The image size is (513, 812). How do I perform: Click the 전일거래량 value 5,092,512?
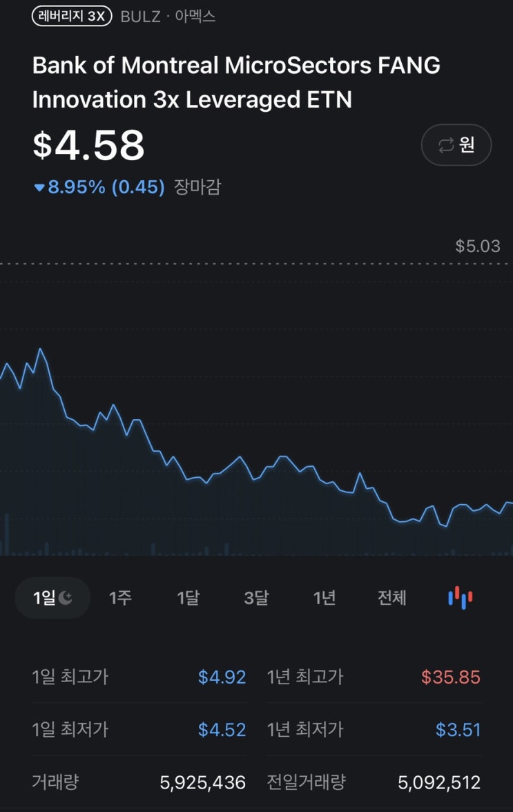pos(440,782)
